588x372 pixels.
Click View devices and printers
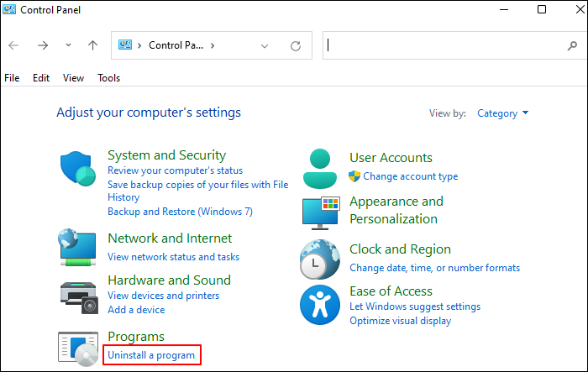pos(163,296)
